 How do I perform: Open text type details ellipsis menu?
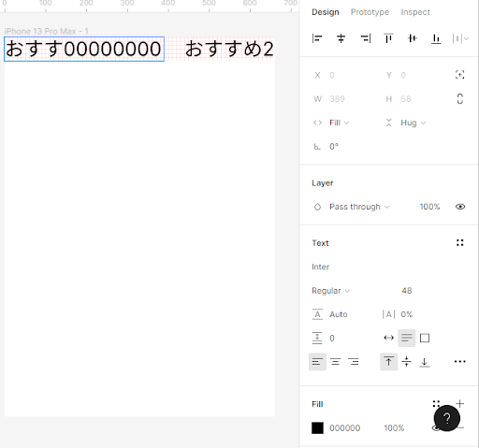coord(460,362)
